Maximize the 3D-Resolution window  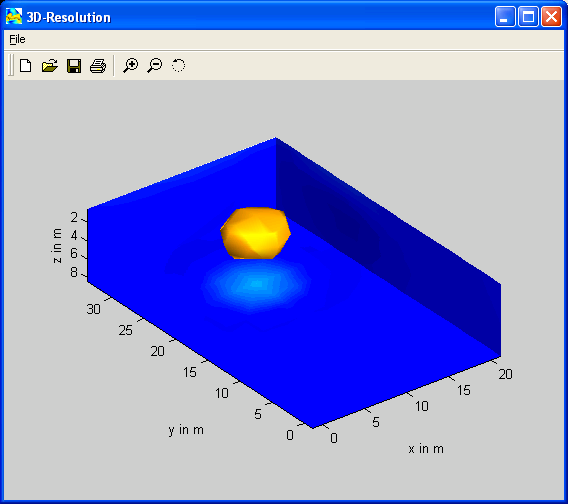[x=528, y=17]
